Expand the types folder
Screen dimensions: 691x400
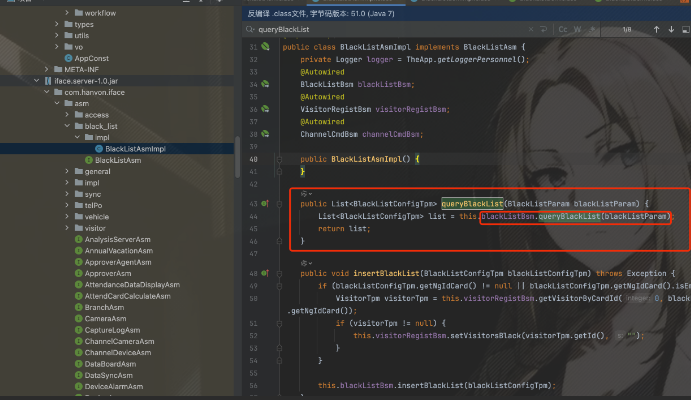pyautogui.click(x=57, y=24)
